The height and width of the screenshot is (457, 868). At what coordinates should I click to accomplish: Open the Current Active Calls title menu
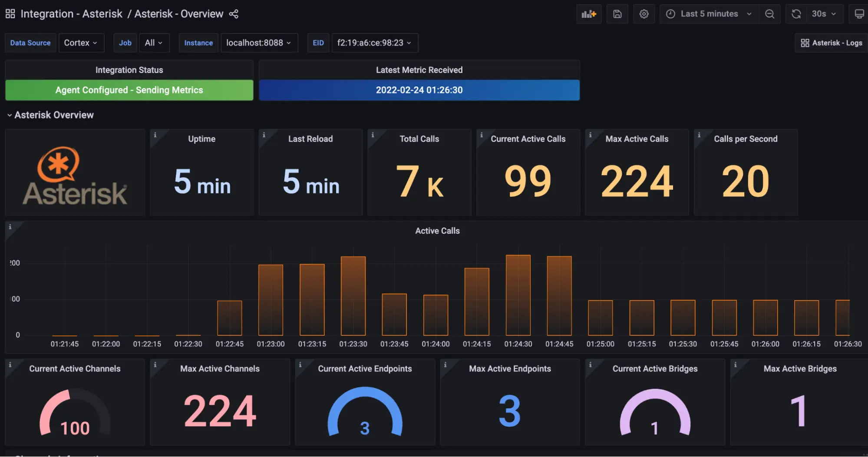coord(528,139)
